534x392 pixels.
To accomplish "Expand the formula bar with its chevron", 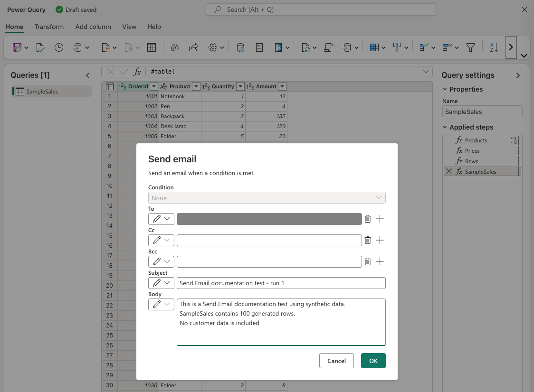I will click(426, 72).
